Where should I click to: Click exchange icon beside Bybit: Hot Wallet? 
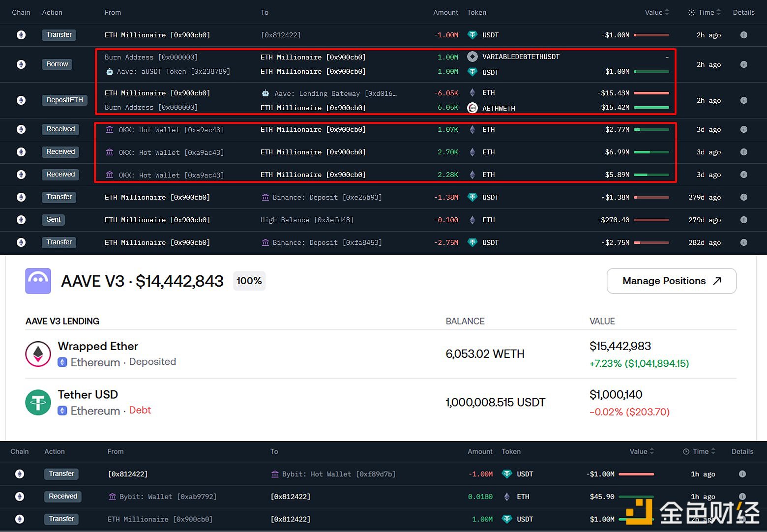click(x=274, y=474)
